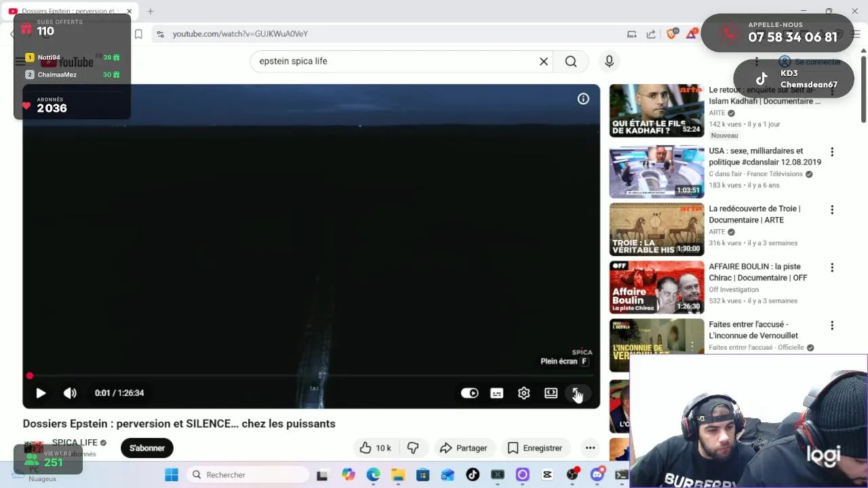This screenshot has height=488, width=868.
Task: Open the SPICA LIFE channel link
Action: pos(75,443)
